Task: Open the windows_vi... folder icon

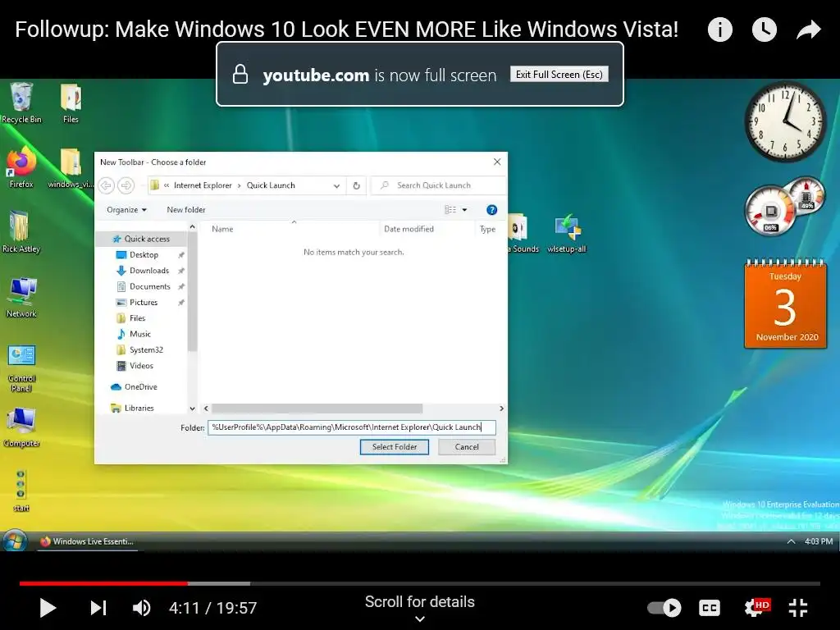Action: (71, 167)
